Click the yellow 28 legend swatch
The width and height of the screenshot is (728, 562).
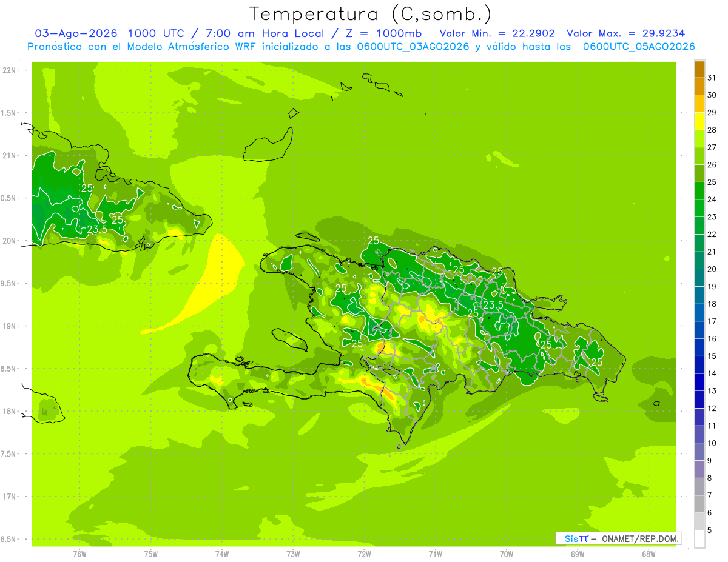click(x=699, y=121)
